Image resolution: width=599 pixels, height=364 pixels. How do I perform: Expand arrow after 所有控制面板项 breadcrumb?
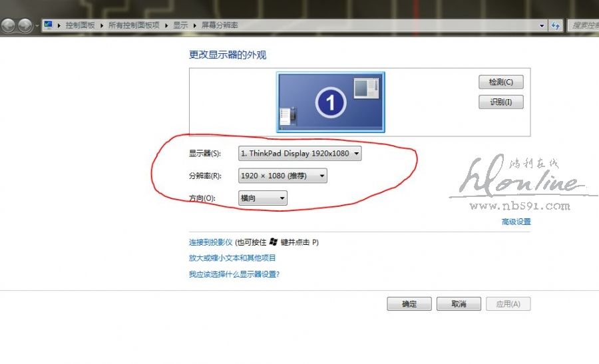[x=166, y=25]
